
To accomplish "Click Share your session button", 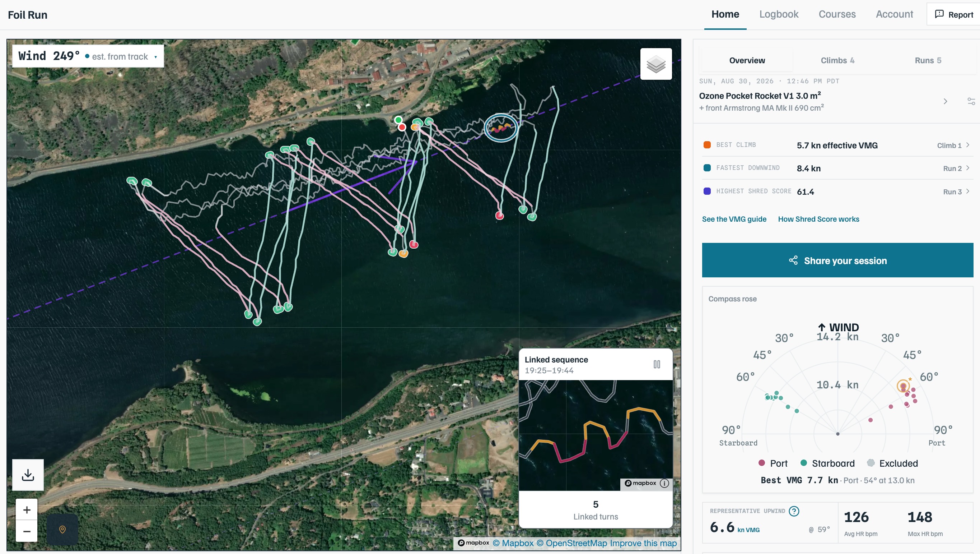I will pos(837,260).
